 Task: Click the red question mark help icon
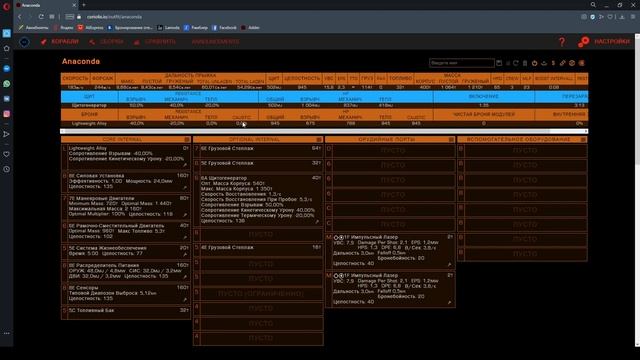562,42
